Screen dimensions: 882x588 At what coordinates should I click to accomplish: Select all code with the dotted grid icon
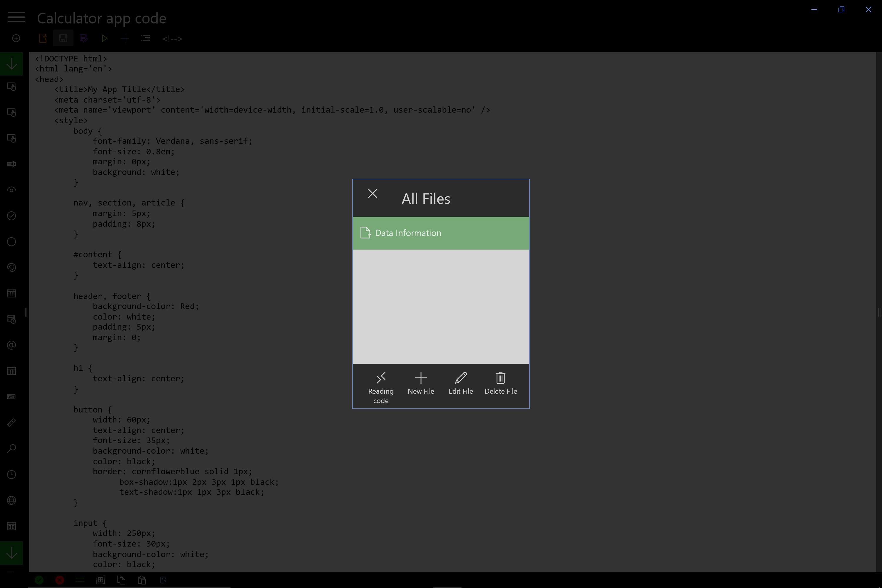(101, 580)
